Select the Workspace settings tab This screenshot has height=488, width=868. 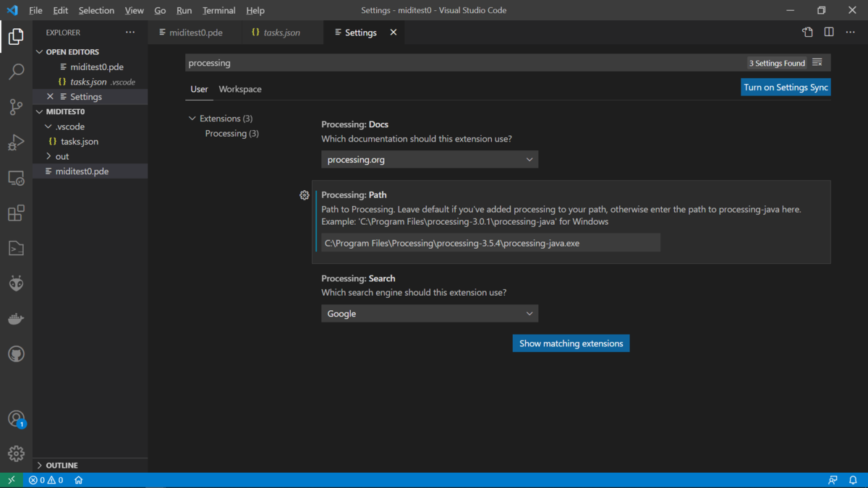click(x=240, y=90)
